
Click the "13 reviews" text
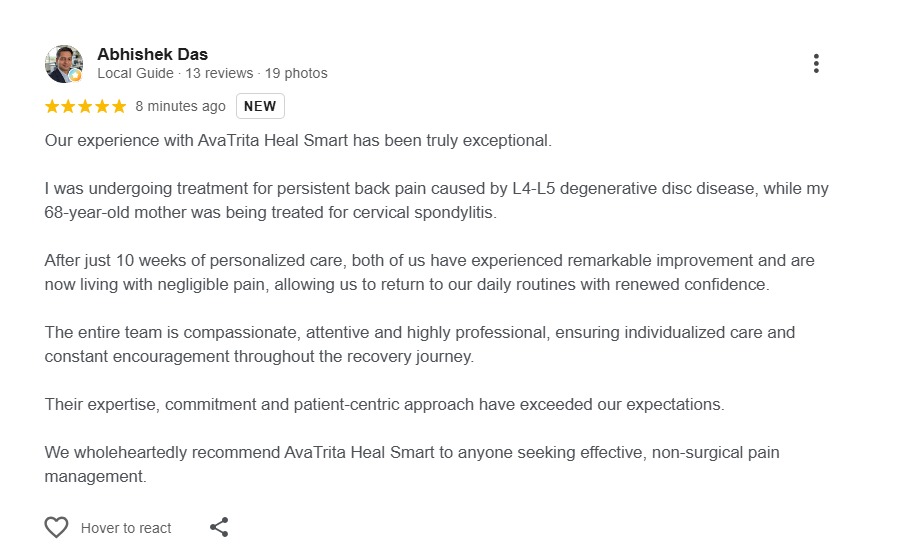(x=219, y=73)
